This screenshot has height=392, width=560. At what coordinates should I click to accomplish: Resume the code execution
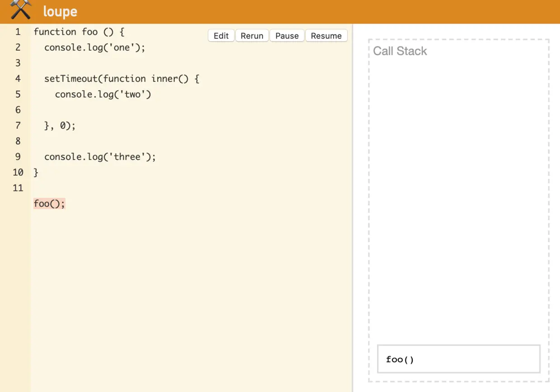click(x=326, y=36)
